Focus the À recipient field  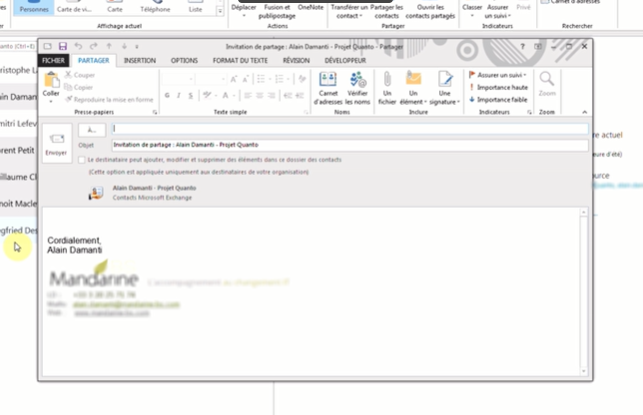point(350,129)
